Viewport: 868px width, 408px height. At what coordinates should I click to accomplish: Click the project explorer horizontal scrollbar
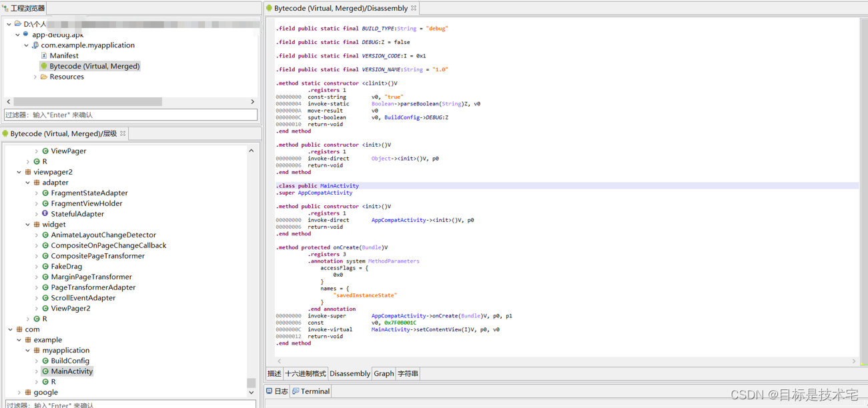point(87,102)
